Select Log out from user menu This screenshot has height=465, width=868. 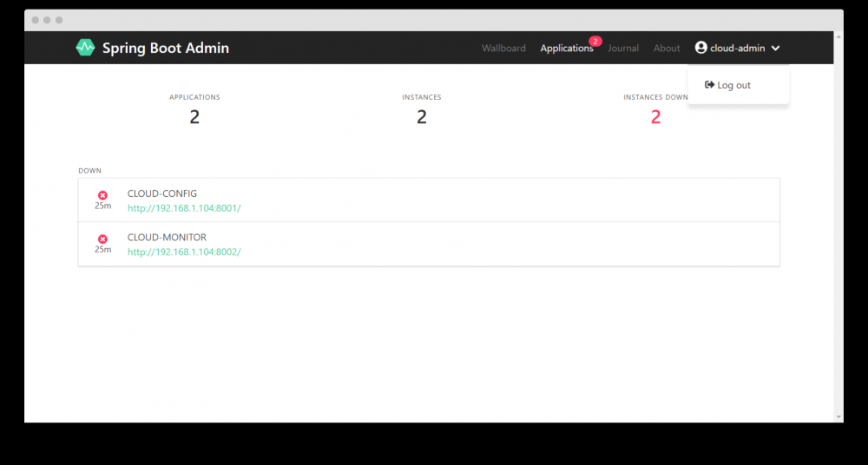(734, 85)
